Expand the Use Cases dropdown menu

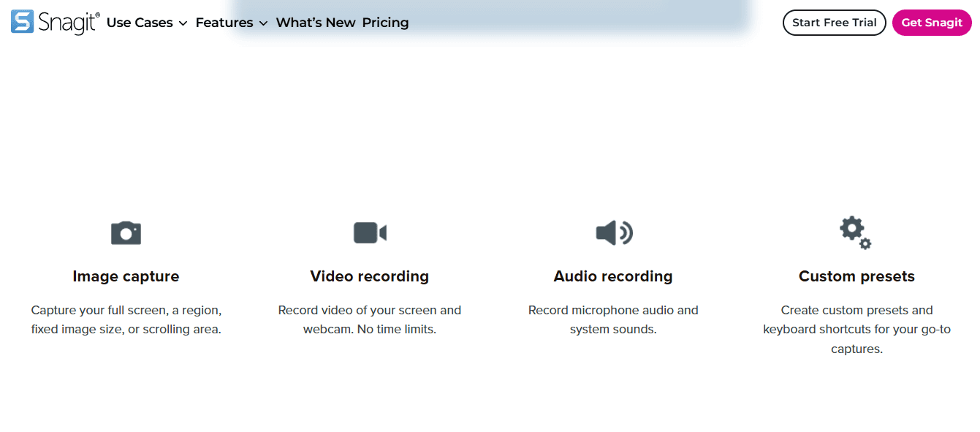point(147,23)
